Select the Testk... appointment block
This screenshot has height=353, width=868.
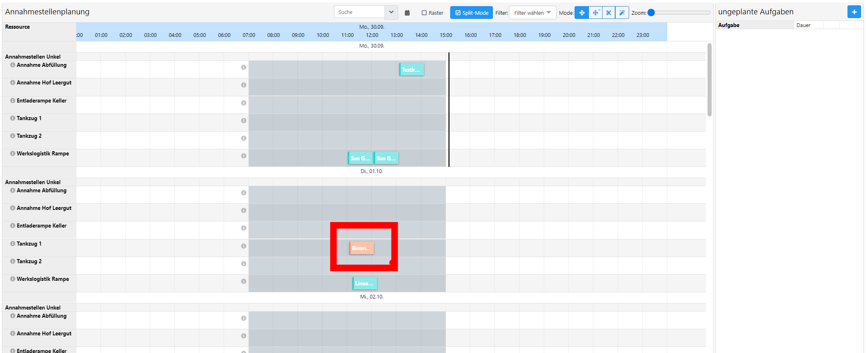pyautogui.click(x=412, y=70)
